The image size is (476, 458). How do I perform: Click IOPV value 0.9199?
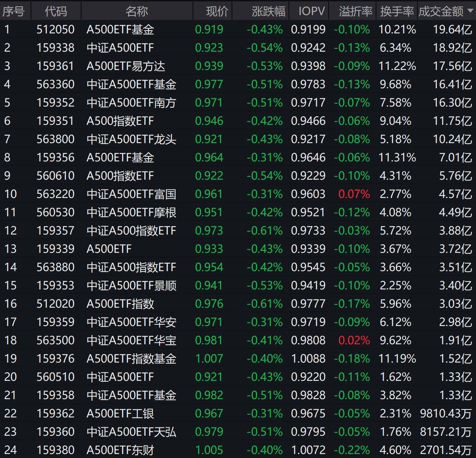[x=308, y=29]
